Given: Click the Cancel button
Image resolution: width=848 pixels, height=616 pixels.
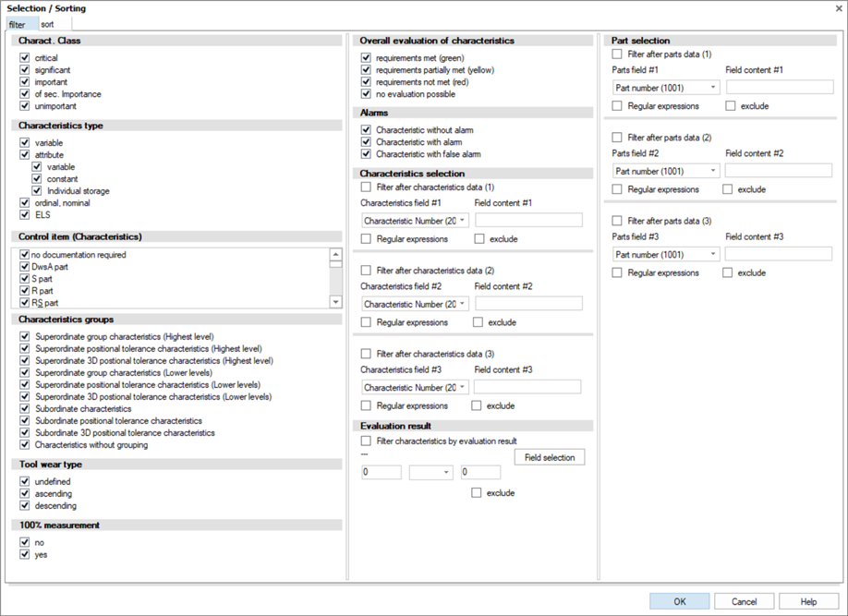Looking at the screenshot, I should coord(745,601).
